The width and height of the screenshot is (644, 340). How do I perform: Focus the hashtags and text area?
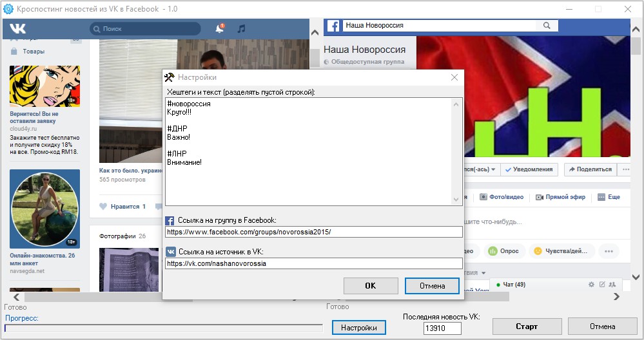[309, 151]
